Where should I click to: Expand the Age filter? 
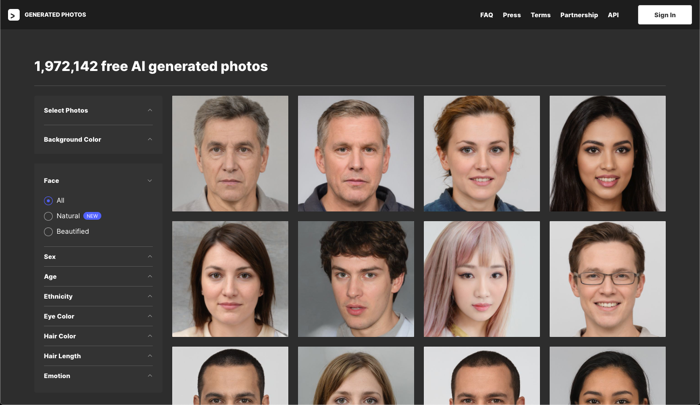pos(98,276)
